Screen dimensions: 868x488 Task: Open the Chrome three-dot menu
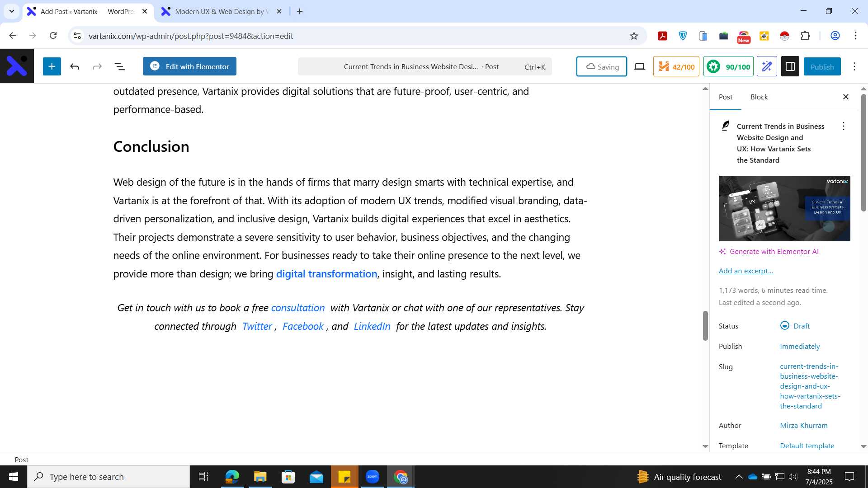(x=855, y=36)
